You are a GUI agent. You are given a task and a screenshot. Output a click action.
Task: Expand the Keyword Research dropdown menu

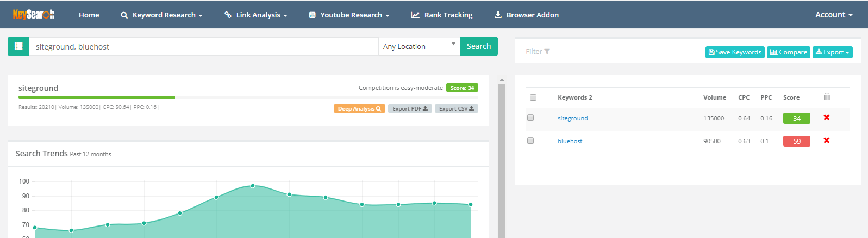161,15
